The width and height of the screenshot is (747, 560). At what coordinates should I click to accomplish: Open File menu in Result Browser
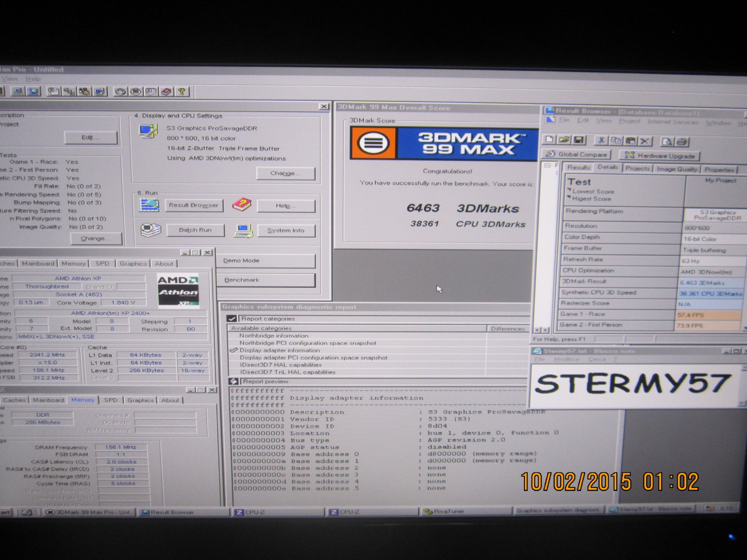[564, 120]
